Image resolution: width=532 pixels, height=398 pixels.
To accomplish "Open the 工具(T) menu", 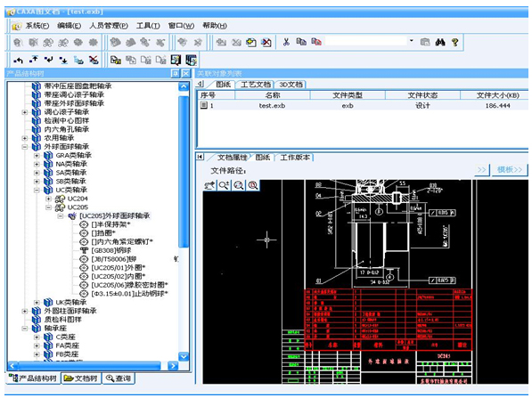I will (148, 26).
